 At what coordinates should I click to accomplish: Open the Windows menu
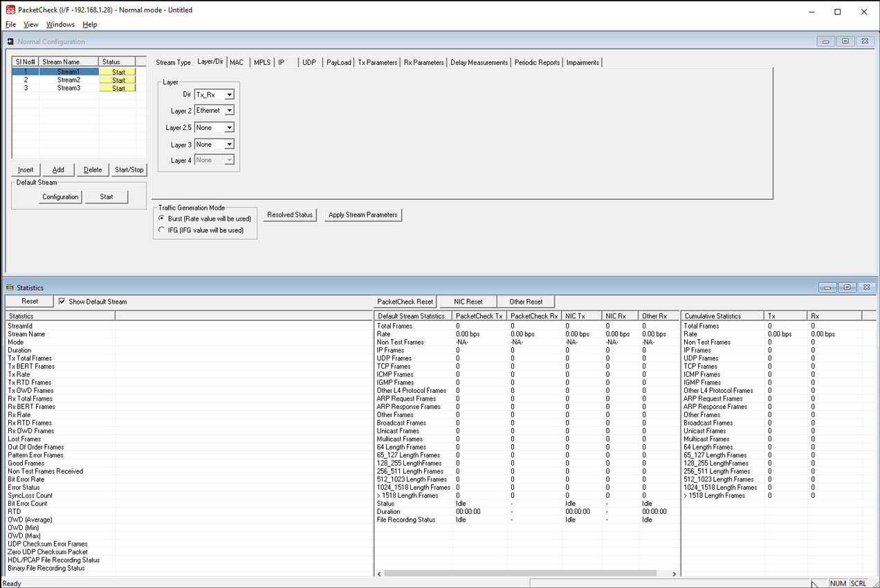click(60, 24)
